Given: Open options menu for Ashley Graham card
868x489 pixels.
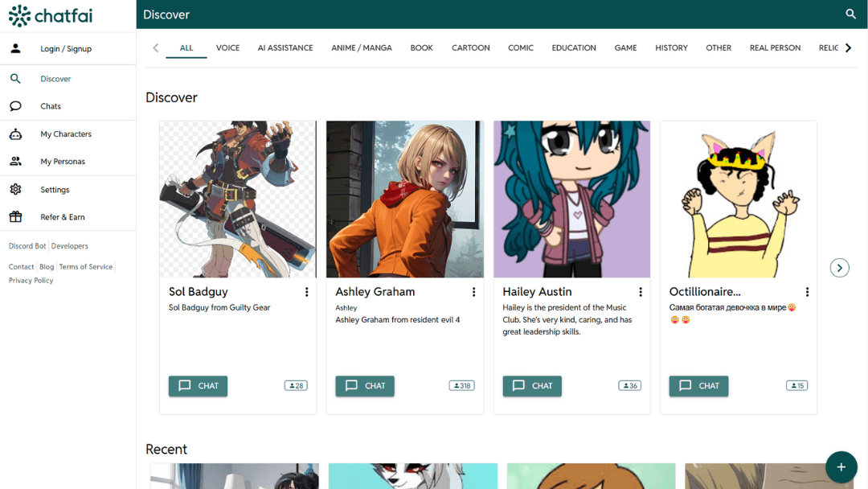Looking at the screenshot, I should click(x=473, y=292).
